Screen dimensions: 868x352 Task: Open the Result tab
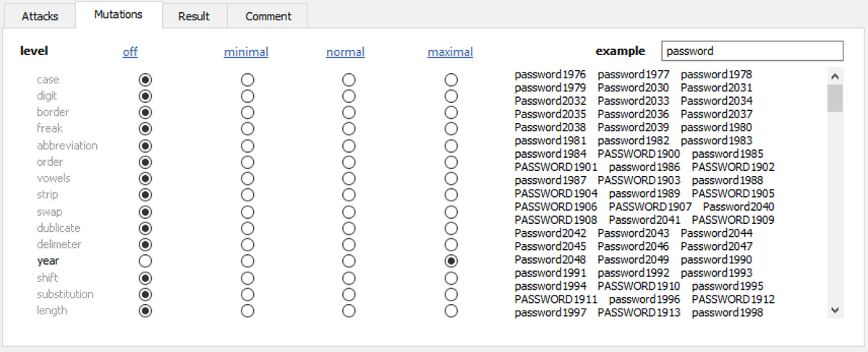[x=194, y=16]
